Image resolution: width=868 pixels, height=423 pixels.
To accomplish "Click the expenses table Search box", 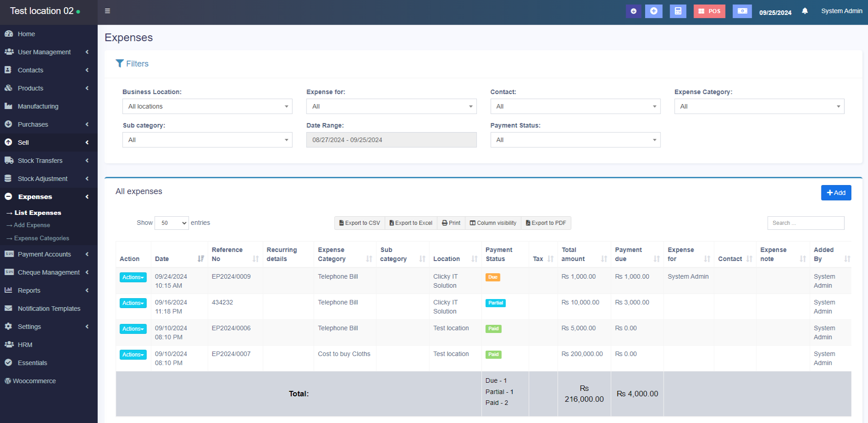I will pos(805,223).
